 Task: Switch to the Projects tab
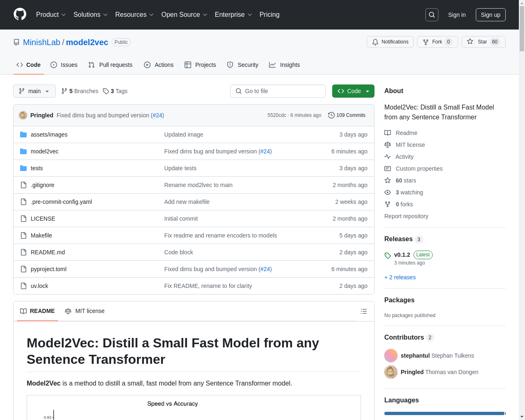click(x=200, y=65)
